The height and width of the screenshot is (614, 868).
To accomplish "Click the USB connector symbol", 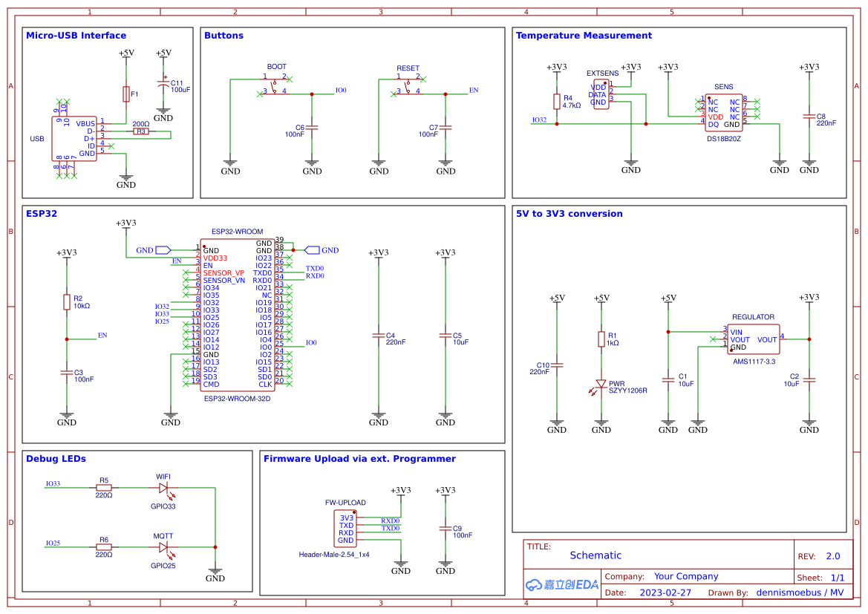I will (74, 137).
